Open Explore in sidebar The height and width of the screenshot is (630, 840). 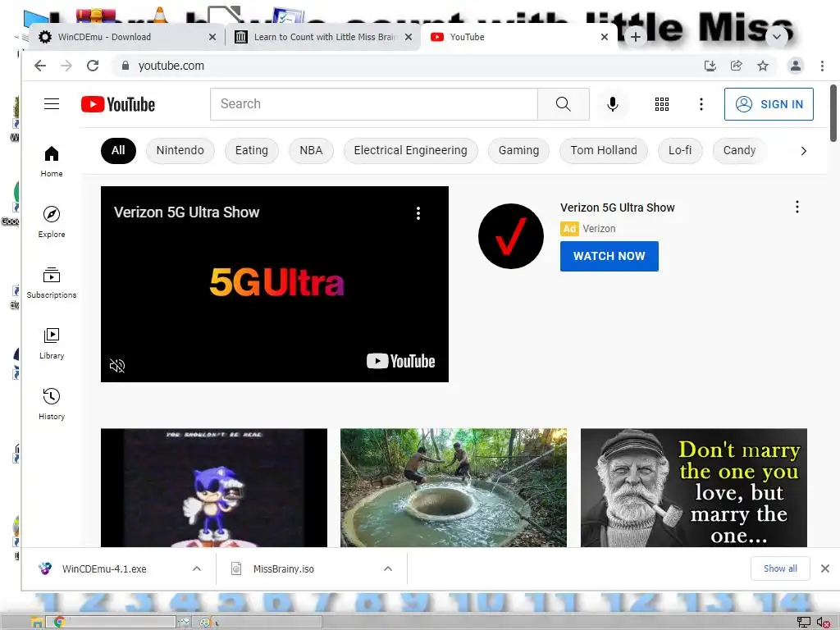tap(52, 221)
